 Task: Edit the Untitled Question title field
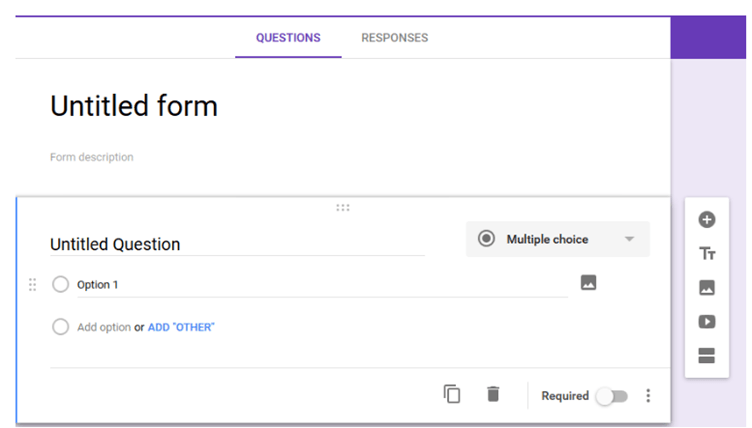click(237, 244)
